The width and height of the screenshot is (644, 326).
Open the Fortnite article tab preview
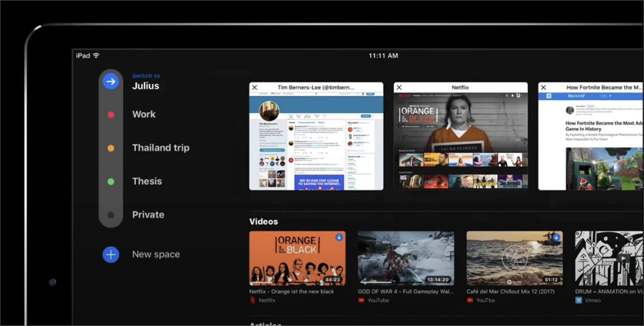tap(591, 142)
